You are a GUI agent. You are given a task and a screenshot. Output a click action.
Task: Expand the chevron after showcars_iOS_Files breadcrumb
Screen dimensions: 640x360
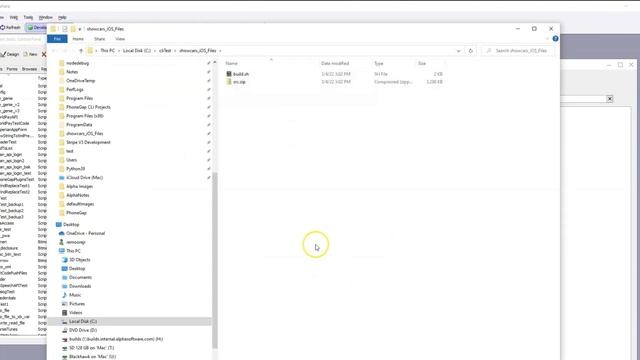220,51
